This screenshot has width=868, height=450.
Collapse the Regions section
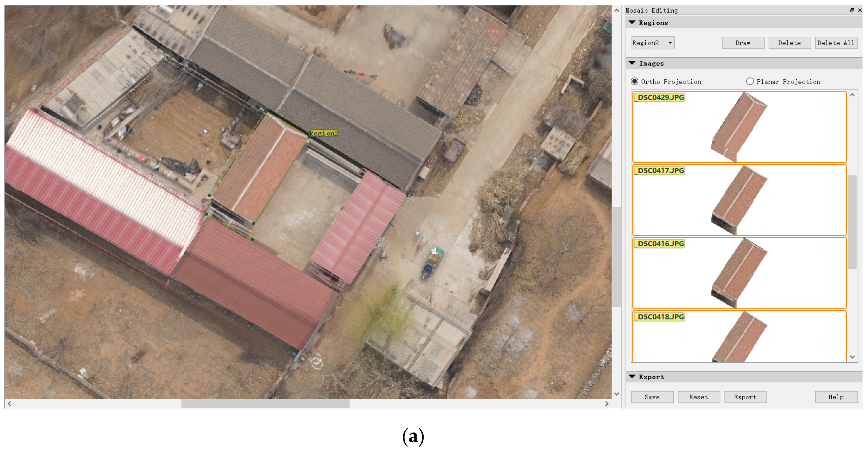[632, 23]
